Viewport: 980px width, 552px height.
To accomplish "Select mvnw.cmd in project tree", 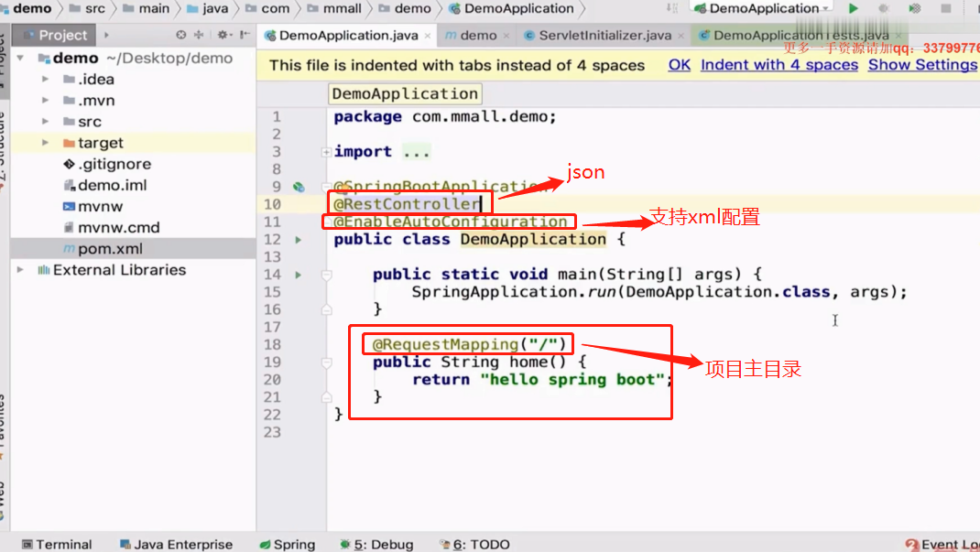I will [112, 228].
